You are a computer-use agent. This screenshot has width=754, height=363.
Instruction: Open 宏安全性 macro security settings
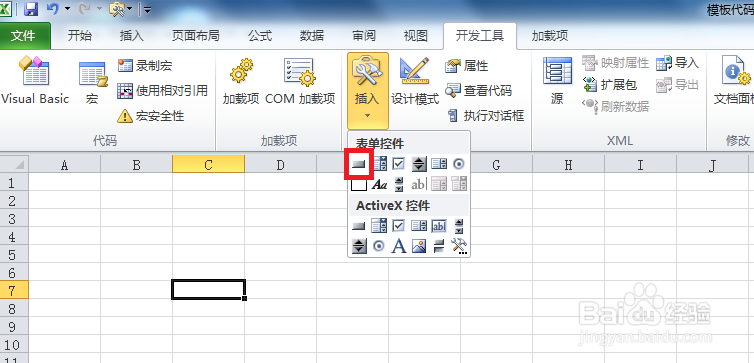[151, 116]
